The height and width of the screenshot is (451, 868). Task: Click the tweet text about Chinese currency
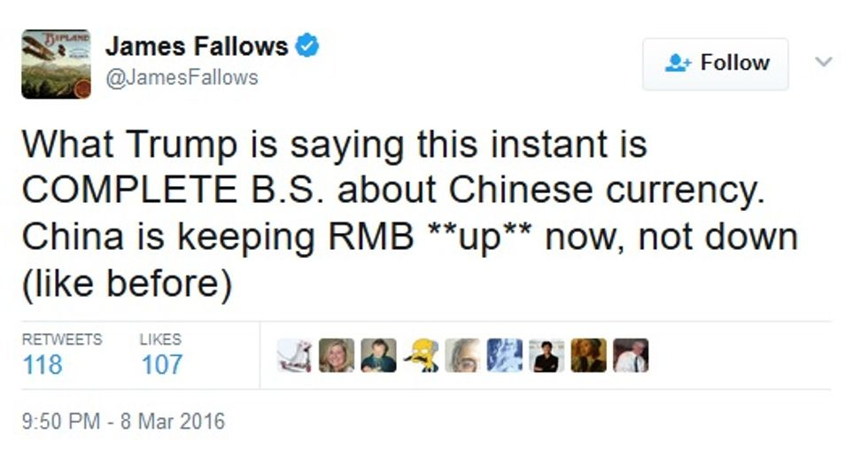[409, 214]
